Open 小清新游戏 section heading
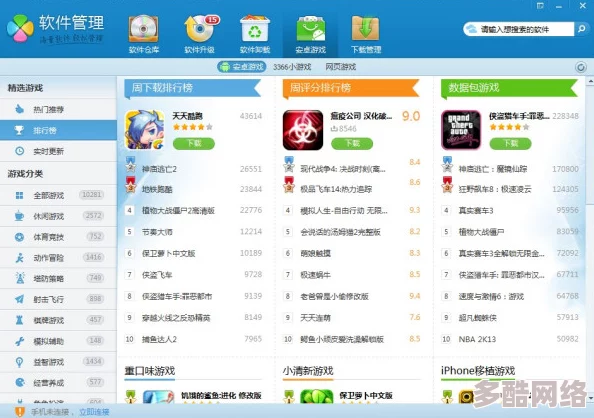The height and width of the screenshot is (418, 594). click(308, 371)
